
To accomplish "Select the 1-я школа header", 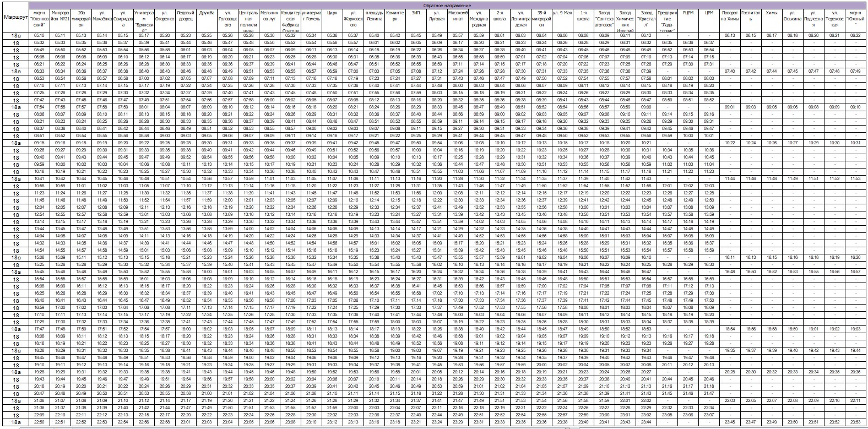I will point(583,20).
